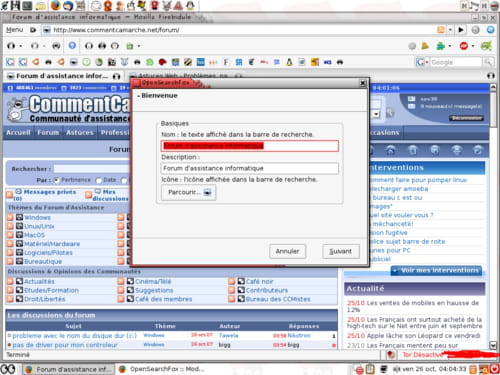
Task: Open thread 'pas de driver pour mon controleur'
Action: [x=65, y=345]
